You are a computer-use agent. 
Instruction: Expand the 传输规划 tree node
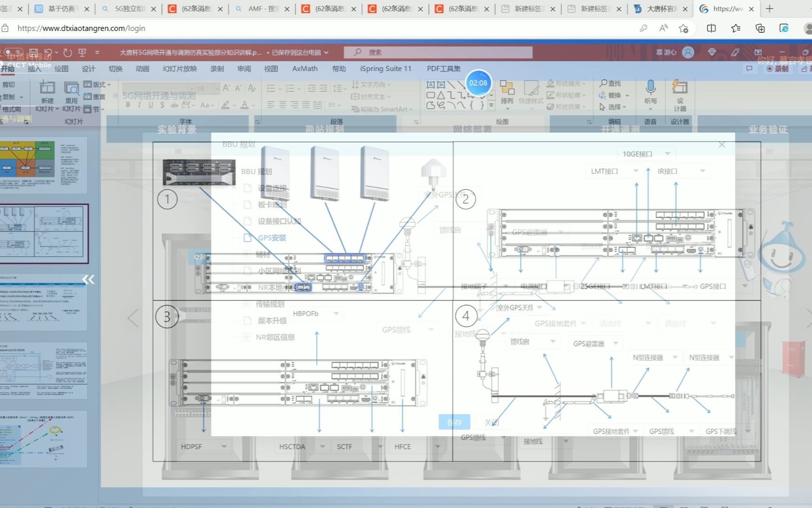tap(246, 304)
